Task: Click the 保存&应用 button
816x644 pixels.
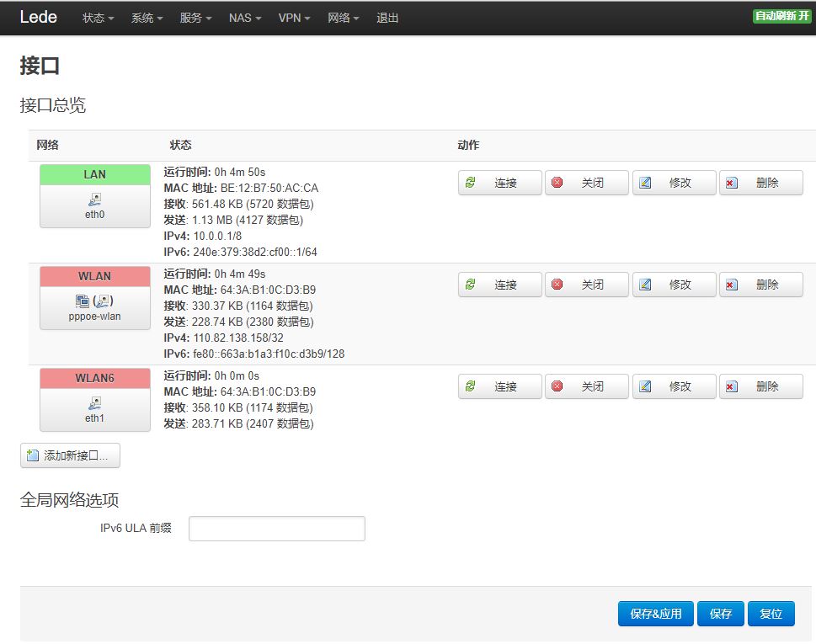Action: click(655, 614)
